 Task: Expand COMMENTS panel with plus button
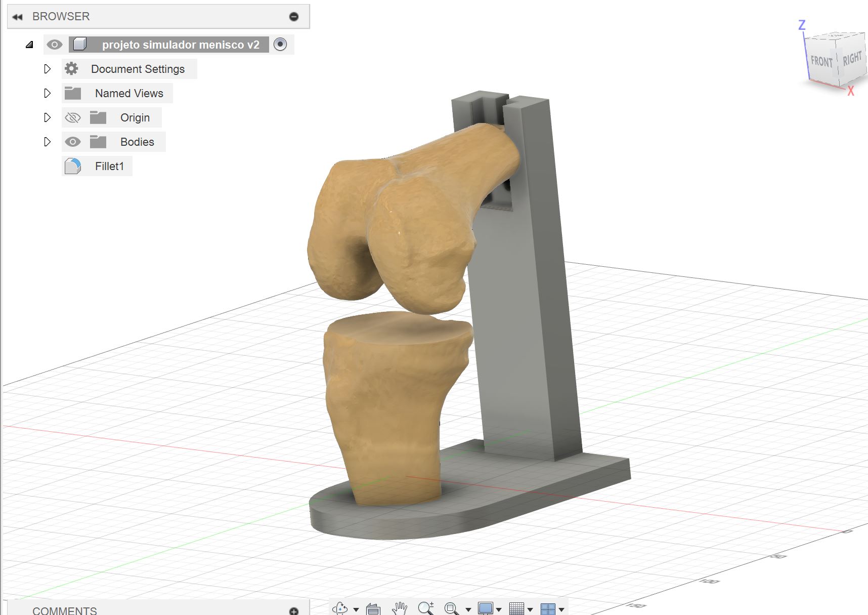[294, 611]
